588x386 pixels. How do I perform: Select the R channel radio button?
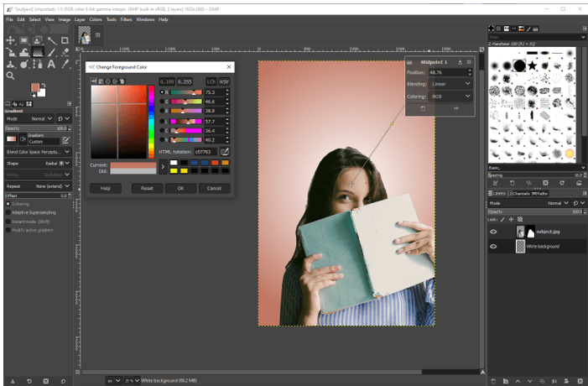[162, 92]
